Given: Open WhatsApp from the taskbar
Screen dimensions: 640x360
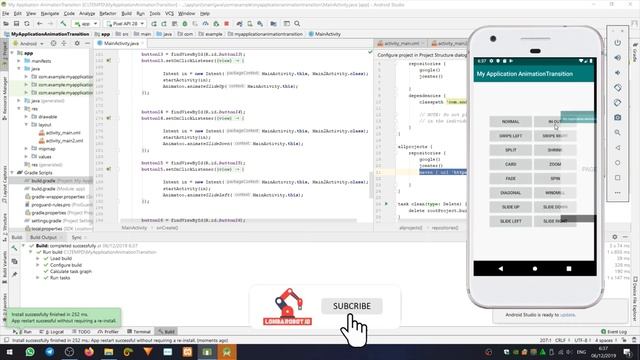Looking at the screenshot, I should coord(30,352).
